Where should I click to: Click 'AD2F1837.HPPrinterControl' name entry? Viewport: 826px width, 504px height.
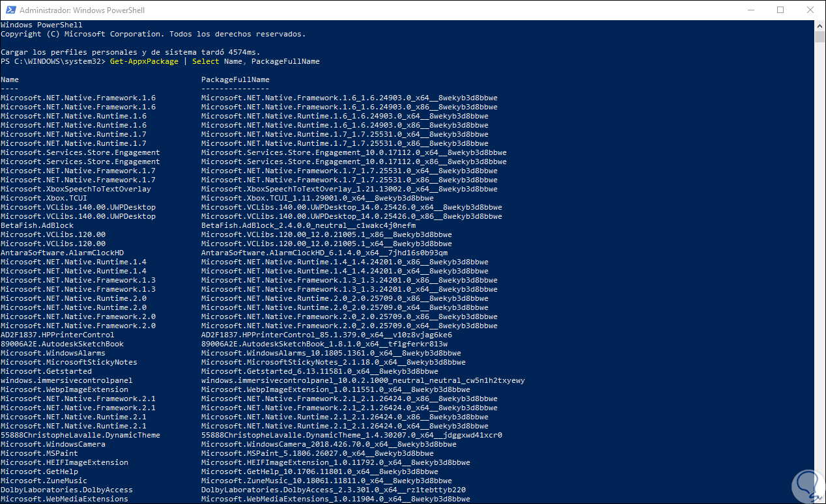57,335
